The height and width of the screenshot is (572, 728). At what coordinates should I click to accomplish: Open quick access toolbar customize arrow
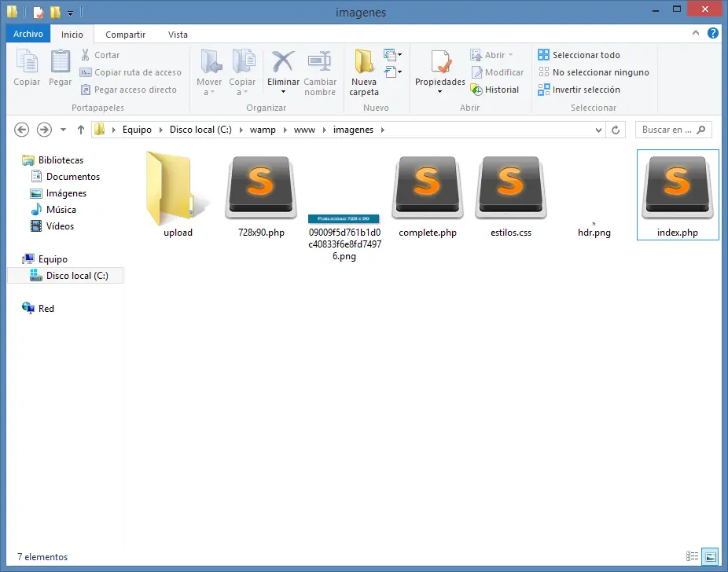71,13
